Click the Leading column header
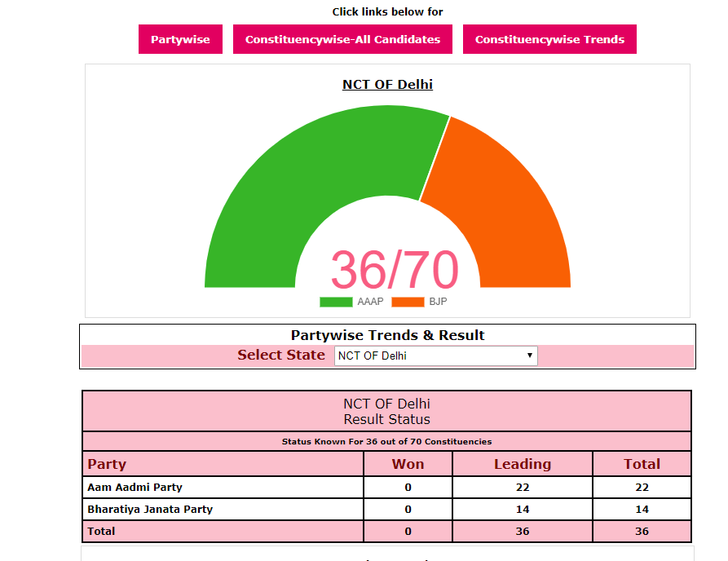728x561 pixels. pos(523,464)
